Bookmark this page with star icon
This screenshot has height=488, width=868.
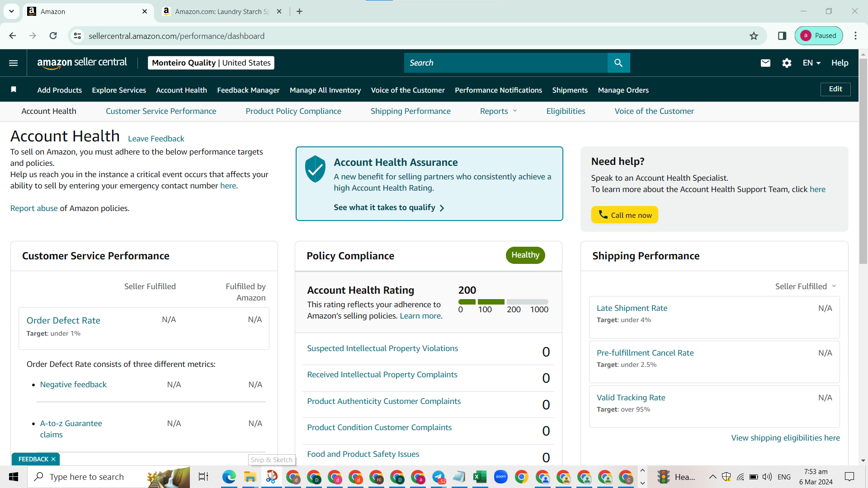point(754,36)
